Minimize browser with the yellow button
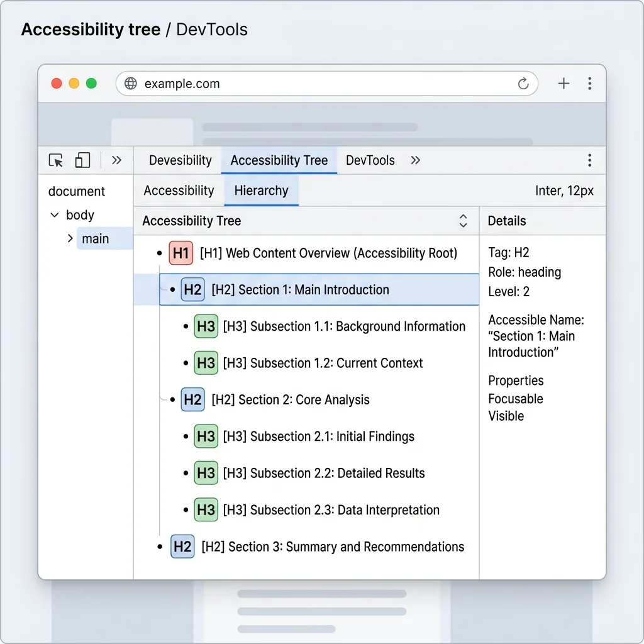 click(x=74, y=84)
